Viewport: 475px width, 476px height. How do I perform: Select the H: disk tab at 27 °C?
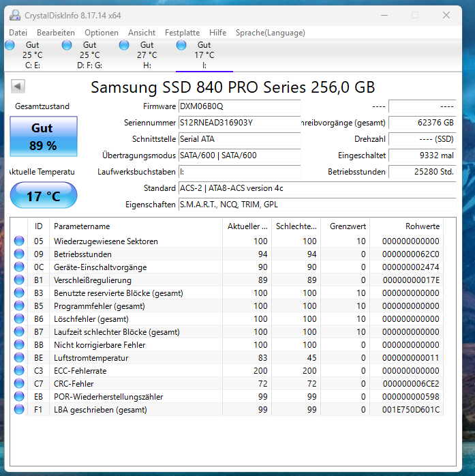[147, 55]
